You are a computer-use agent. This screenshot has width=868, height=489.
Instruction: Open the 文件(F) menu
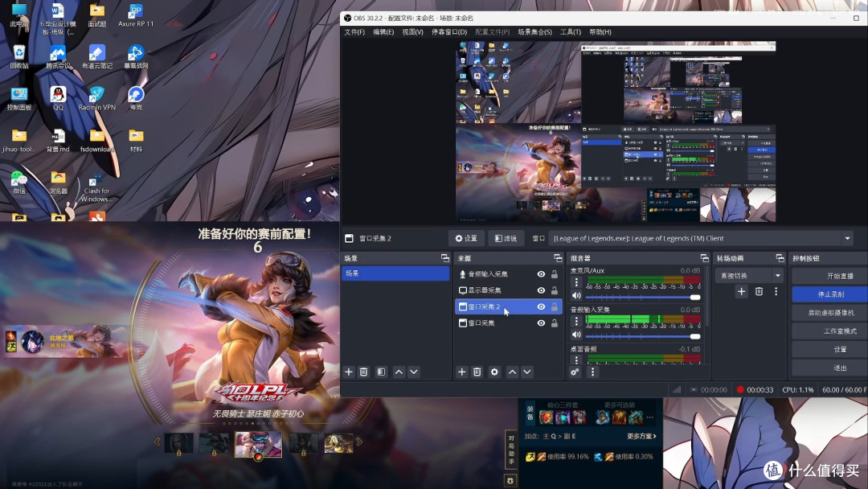point(354,32)
